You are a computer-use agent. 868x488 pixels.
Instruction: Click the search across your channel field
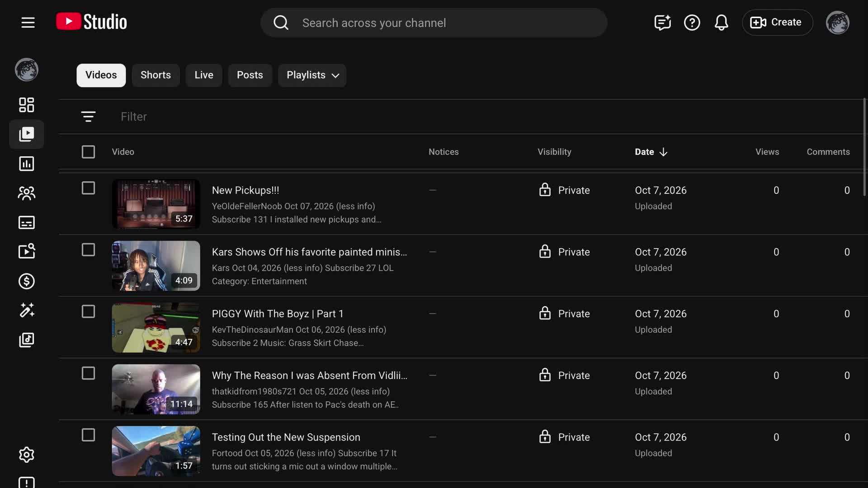tap(434, 23)
